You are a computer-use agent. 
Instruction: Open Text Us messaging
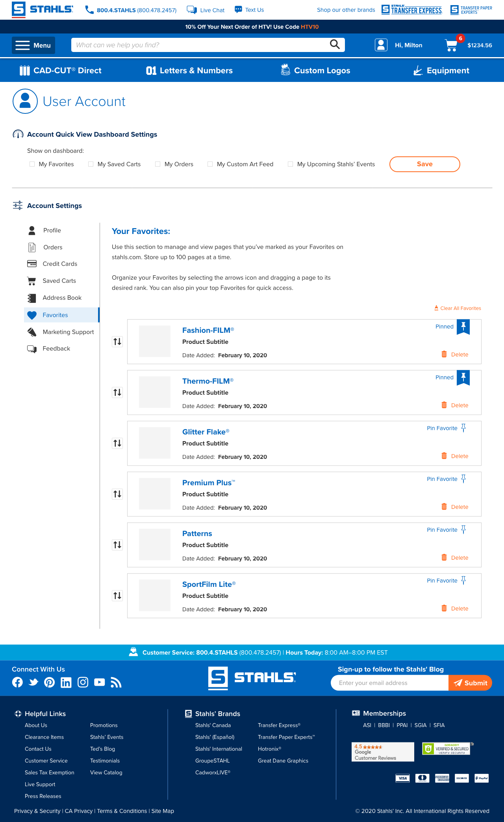(249, 10)
